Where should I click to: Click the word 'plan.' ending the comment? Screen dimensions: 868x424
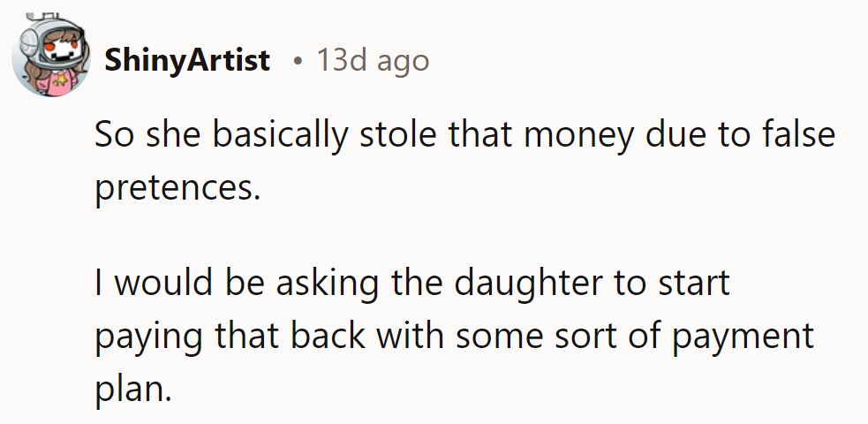coord(132,390)
